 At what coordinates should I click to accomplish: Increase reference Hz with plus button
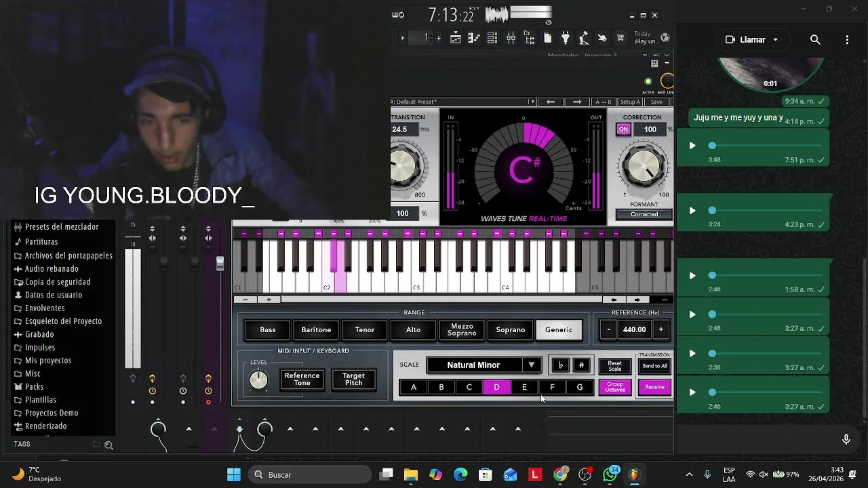point(660,329)
